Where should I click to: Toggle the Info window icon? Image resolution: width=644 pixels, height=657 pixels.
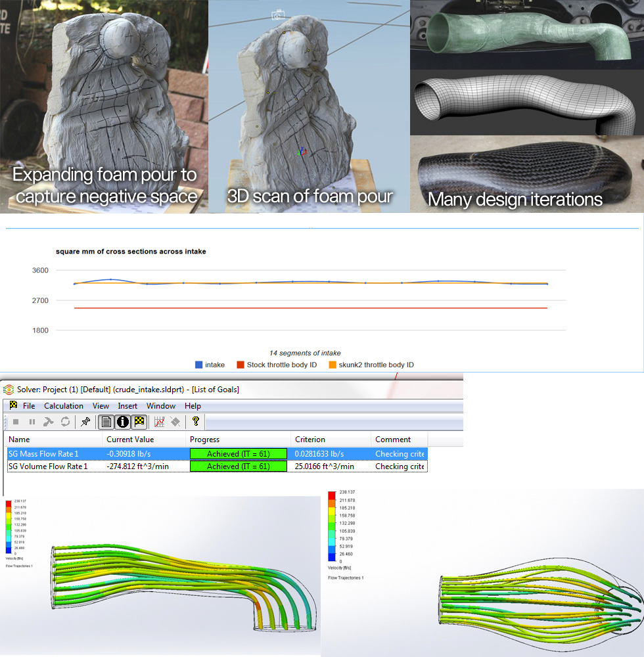click(123, 422)
